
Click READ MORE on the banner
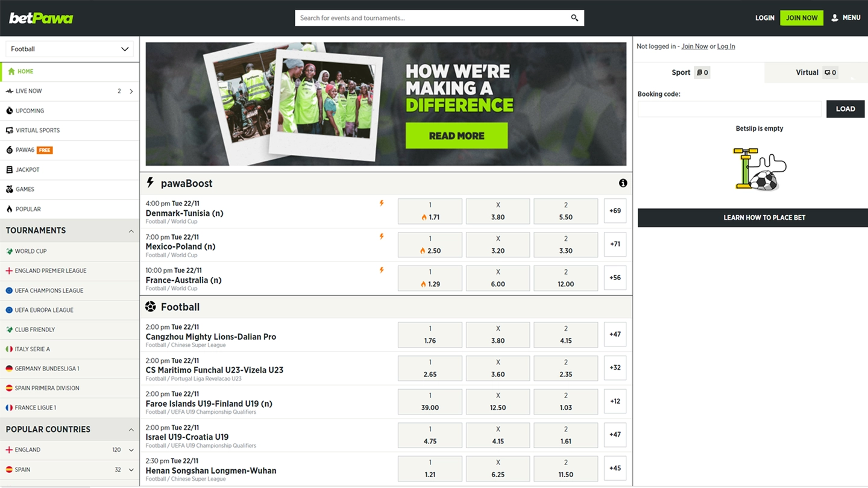[x=456, y=136]
